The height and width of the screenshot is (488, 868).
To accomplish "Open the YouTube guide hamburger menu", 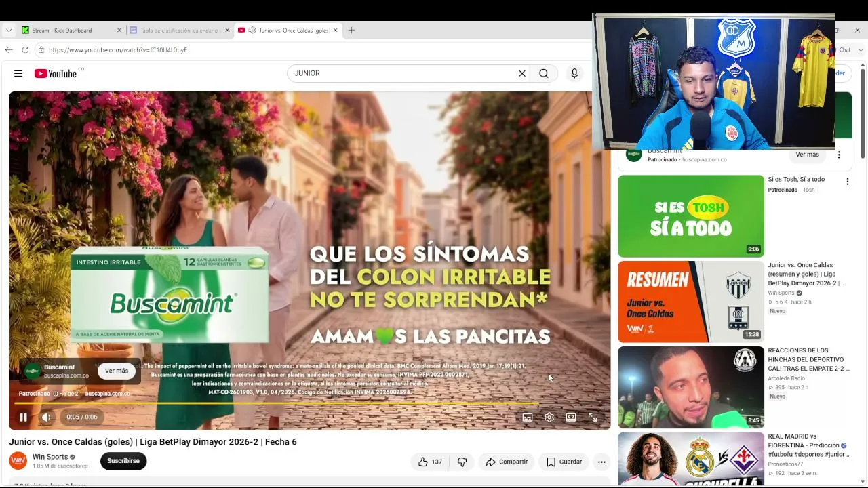I will (18, 73).
